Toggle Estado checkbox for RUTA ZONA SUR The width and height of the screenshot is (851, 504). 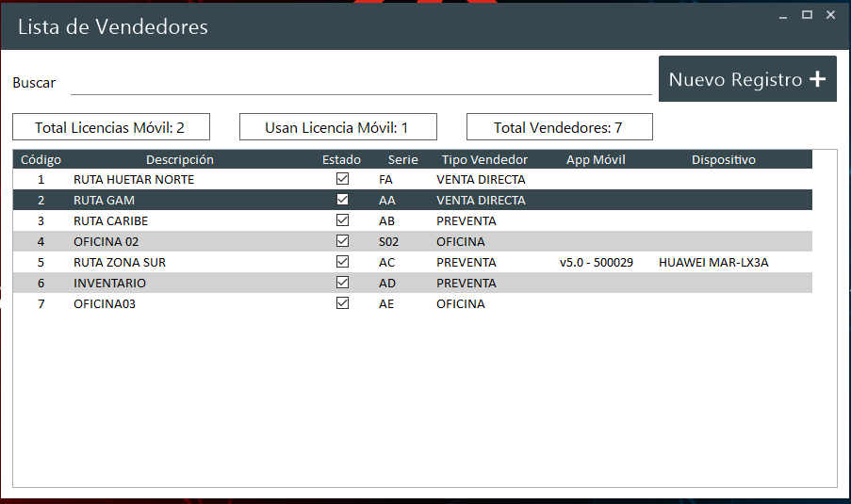[342, 262]
